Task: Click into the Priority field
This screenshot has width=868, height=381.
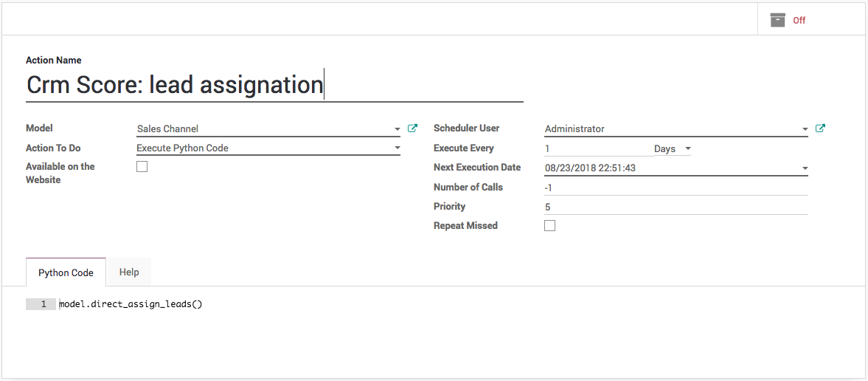Action: coord(675,207)
